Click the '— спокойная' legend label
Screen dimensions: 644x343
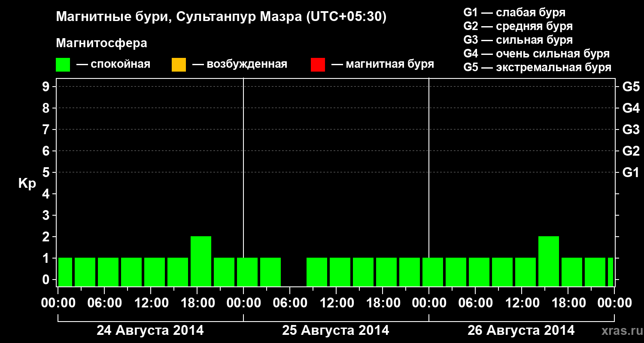113,64
